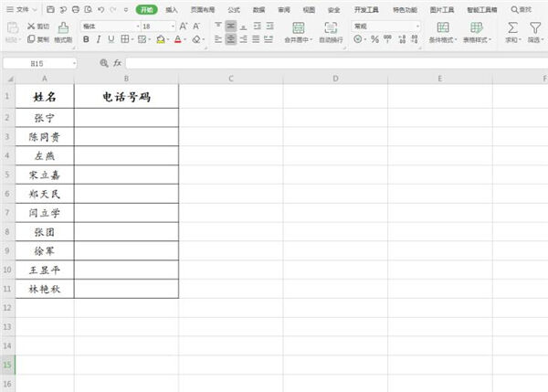Click the Copy (复制) icon
Viewport: 548px width, 392px height.
(x=31, y=39)
